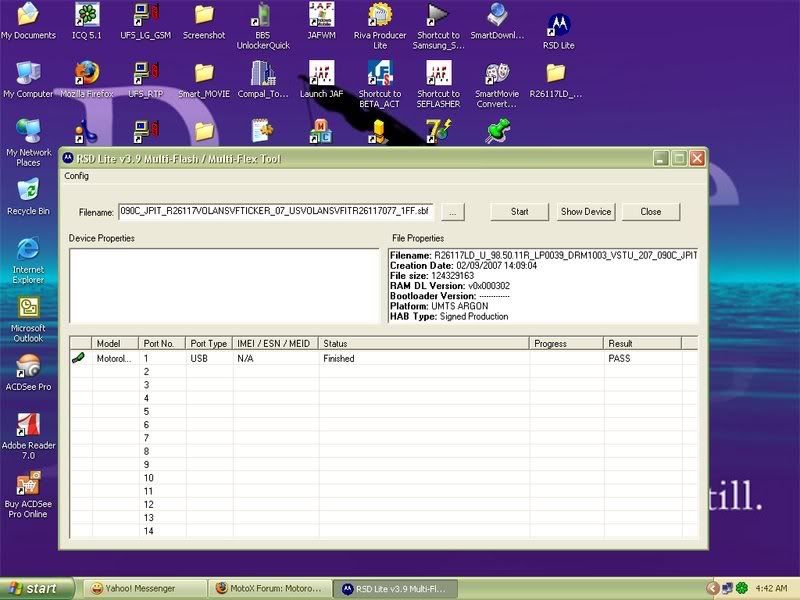
Task: Select the "Motorol..." model cell
Action: click(114, 358)
